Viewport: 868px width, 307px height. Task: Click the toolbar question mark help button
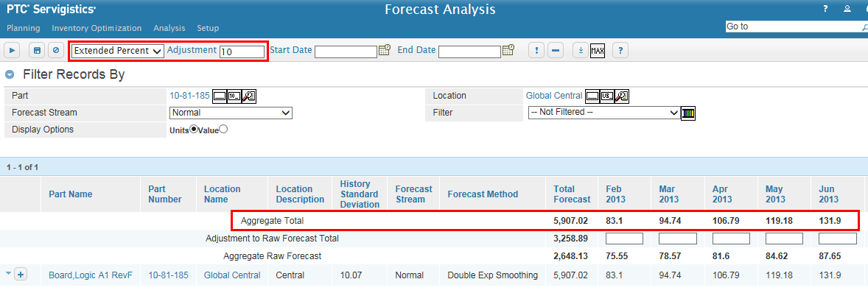[x=620, y=50]
